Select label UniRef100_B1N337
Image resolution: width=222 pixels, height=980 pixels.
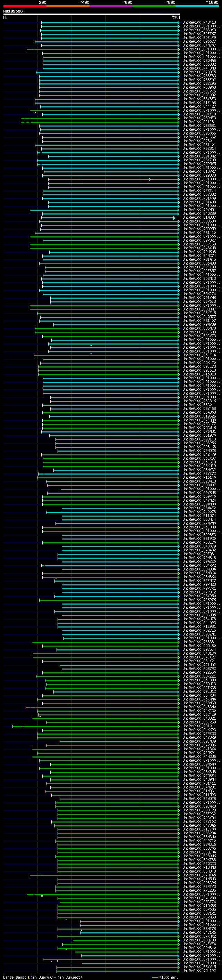pyautogui.click(x=199, y=218)
